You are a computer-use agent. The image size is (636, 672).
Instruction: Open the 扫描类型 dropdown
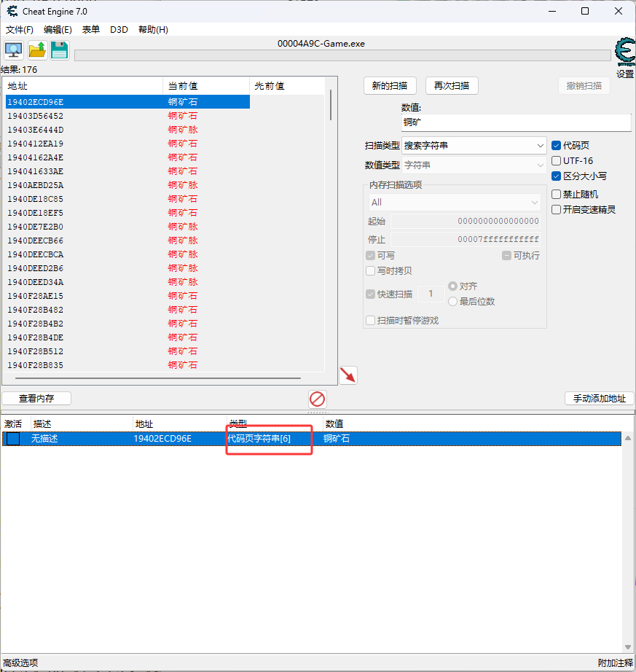(474, 146)
